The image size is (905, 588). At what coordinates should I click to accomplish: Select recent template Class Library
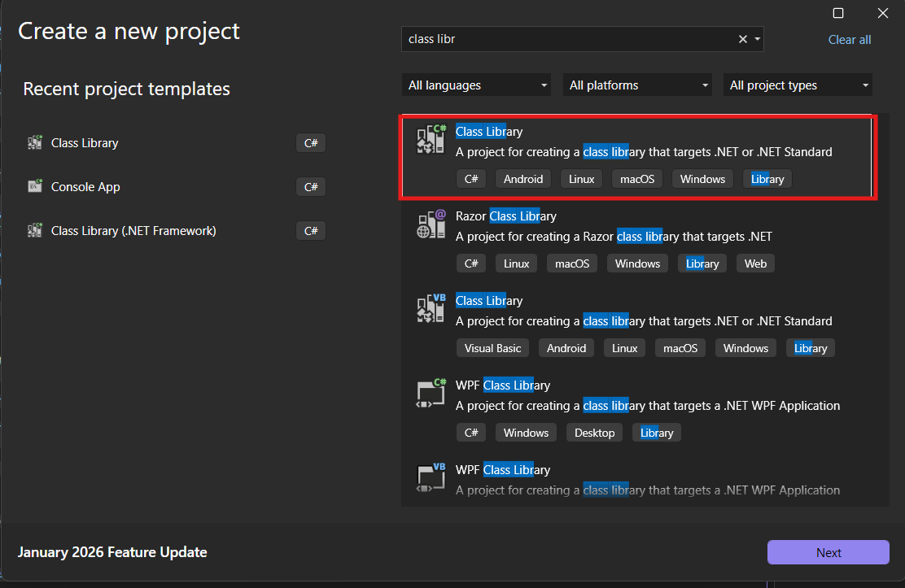point(85,142)
